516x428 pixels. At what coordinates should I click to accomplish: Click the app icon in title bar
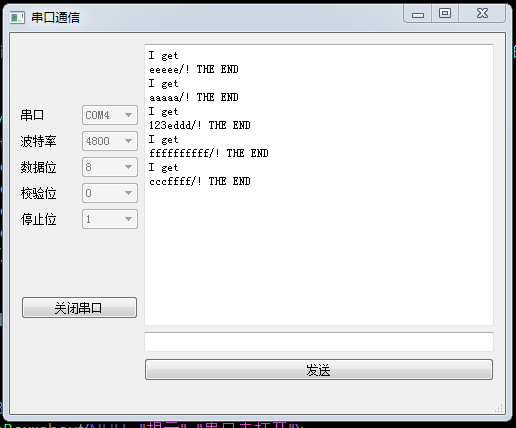(17, 17)
